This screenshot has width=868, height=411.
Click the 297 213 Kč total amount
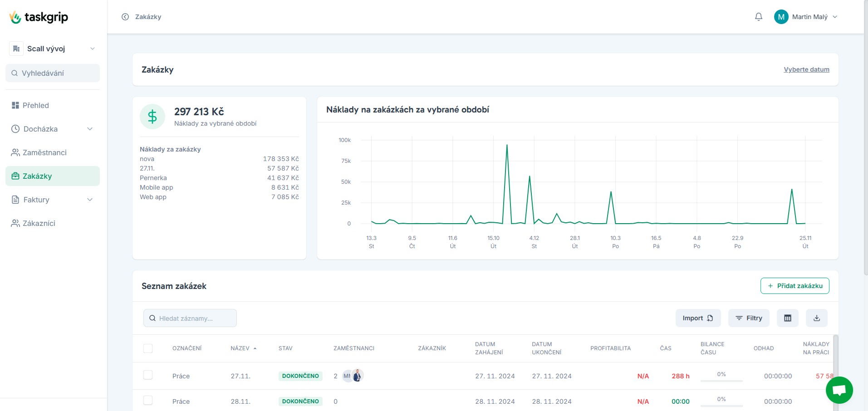(199, 112)
